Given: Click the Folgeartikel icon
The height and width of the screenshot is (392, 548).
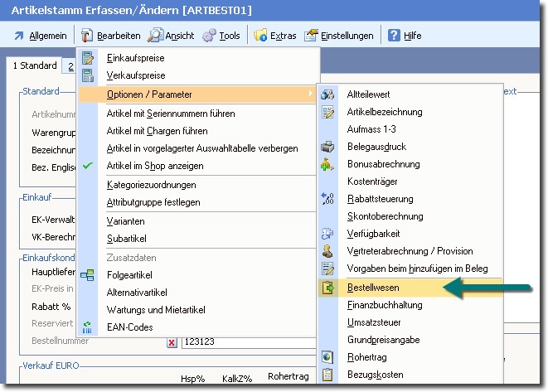Looking at the screenshot, I should [x=89, y=275].
